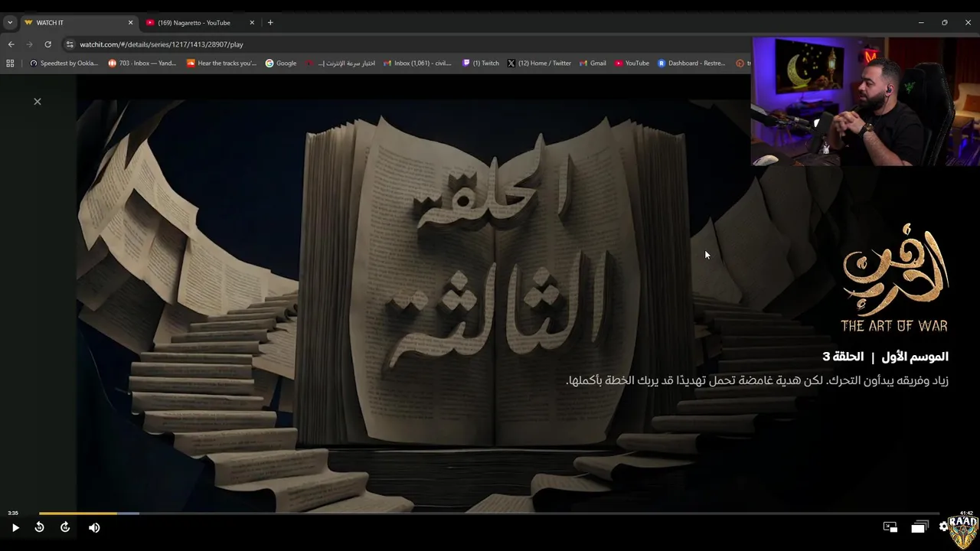Click the 41:42 total duration label
980x551 pixels.
coord(966,513)
